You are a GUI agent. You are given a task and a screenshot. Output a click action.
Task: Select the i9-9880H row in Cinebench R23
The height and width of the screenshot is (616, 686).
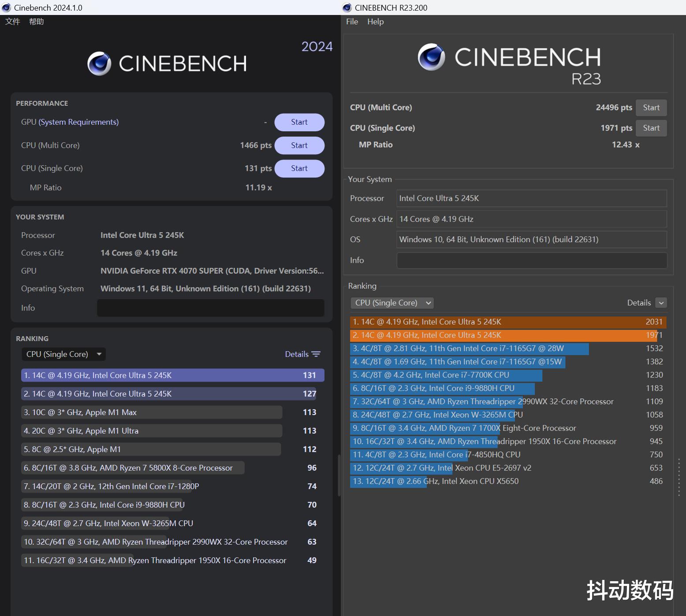point(508,388)
